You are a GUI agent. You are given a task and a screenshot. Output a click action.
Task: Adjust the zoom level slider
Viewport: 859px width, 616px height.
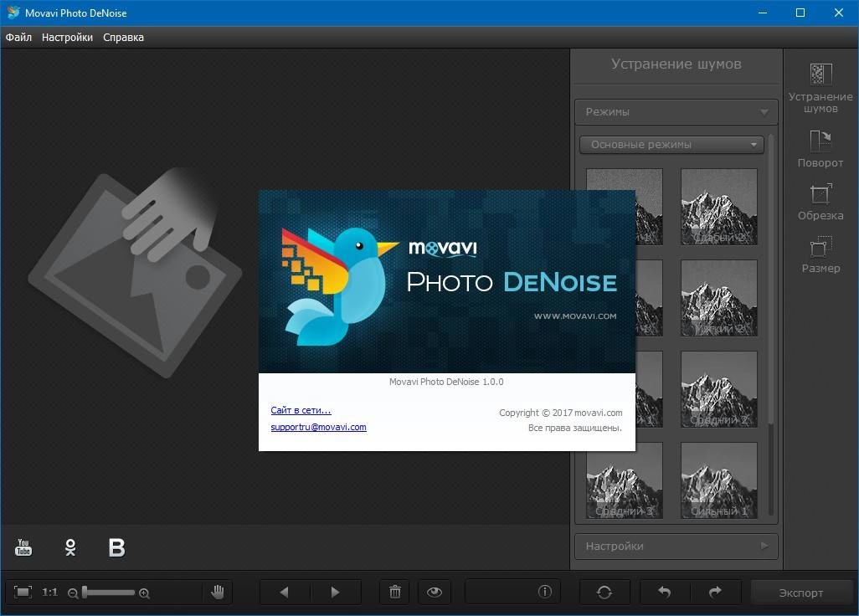tap(109, 593)
